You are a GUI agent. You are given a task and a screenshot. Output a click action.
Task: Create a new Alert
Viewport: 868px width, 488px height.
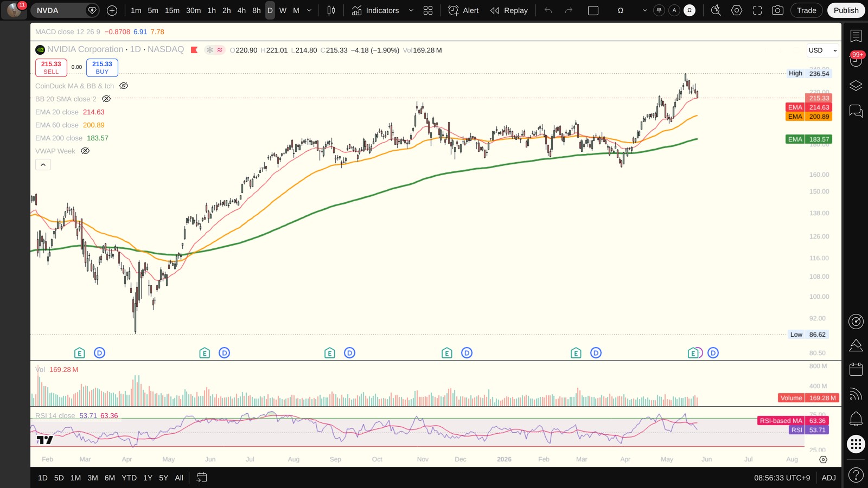pos(464,10)
